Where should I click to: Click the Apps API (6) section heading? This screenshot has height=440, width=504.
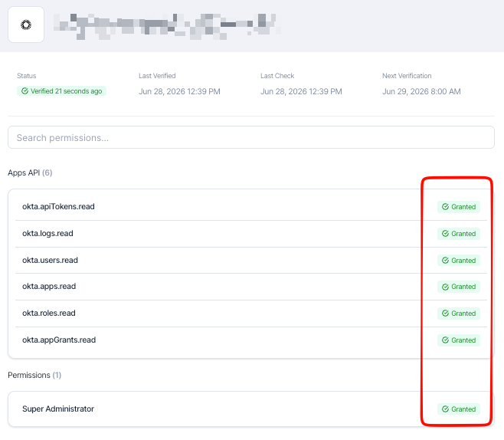pos(30,172)
